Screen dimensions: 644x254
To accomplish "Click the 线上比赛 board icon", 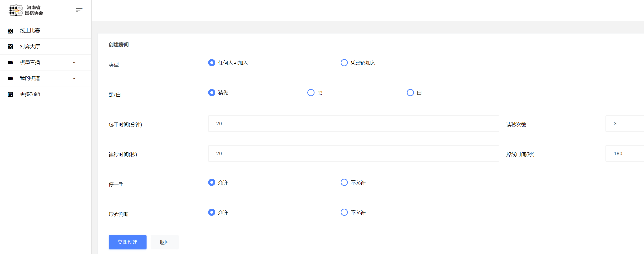I will [10, 31].
